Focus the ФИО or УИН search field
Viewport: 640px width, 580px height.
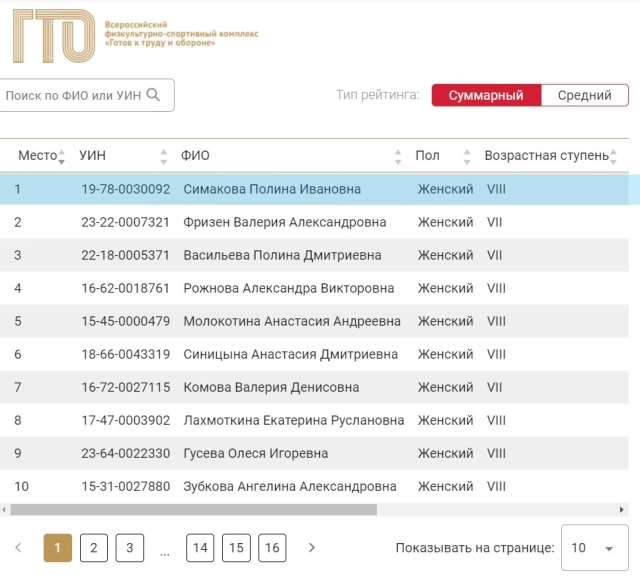[87, 95]
